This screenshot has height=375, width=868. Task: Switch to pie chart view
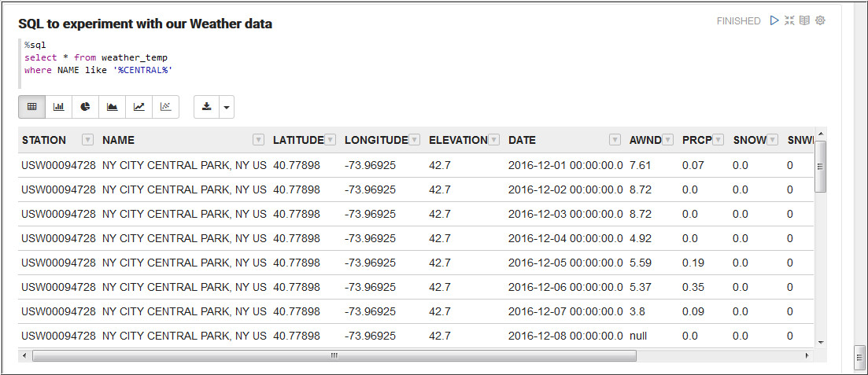(85, 107)
